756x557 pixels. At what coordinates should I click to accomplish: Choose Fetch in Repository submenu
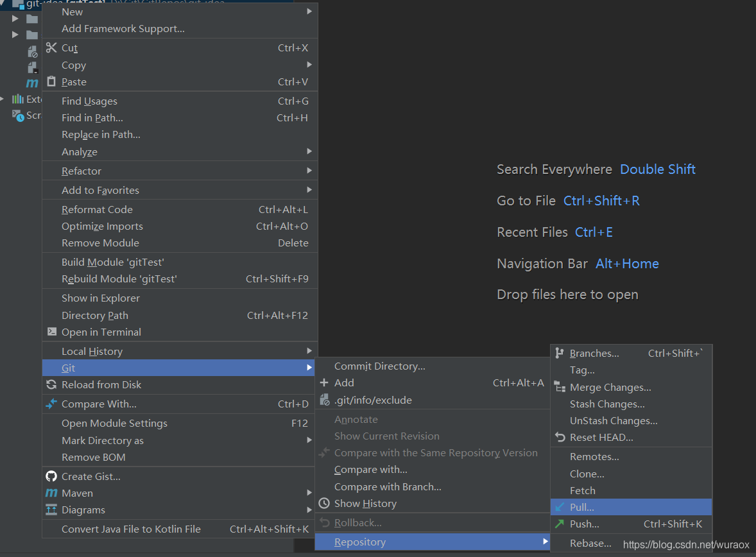pyautogui.click(x=631, y=490)
